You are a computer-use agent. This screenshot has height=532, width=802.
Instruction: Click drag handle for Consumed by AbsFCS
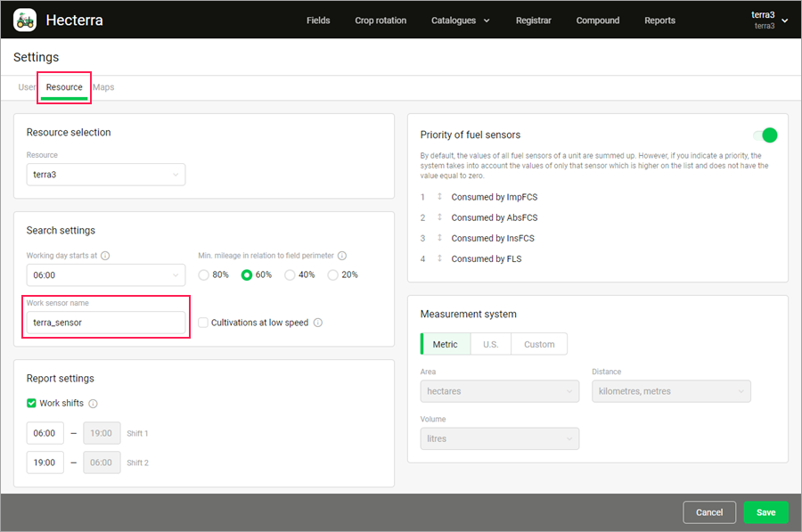click(438, 217)
